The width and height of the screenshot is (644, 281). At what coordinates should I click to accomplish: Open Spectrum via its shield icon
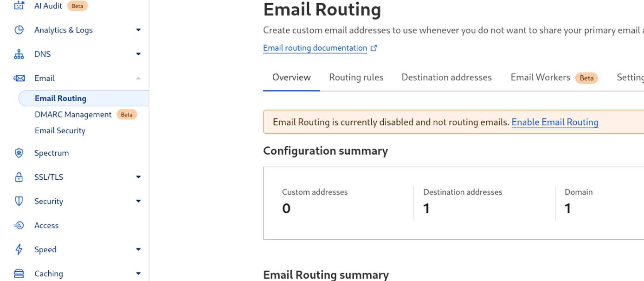click(x=19, y=153)
